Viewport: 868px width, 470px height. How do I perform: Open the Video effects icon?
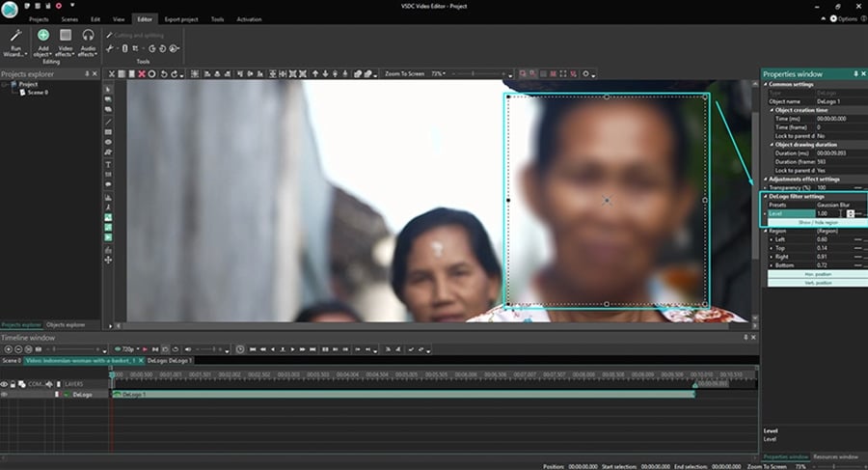click(x=66, y=36)
